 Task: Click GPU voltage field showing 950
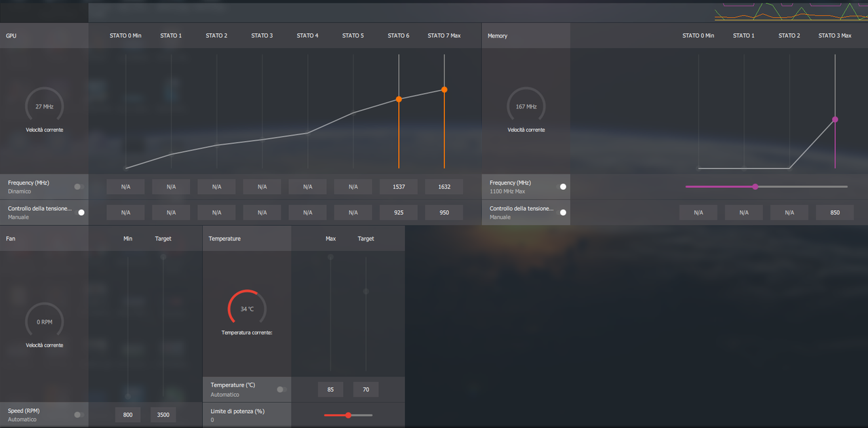444,212
